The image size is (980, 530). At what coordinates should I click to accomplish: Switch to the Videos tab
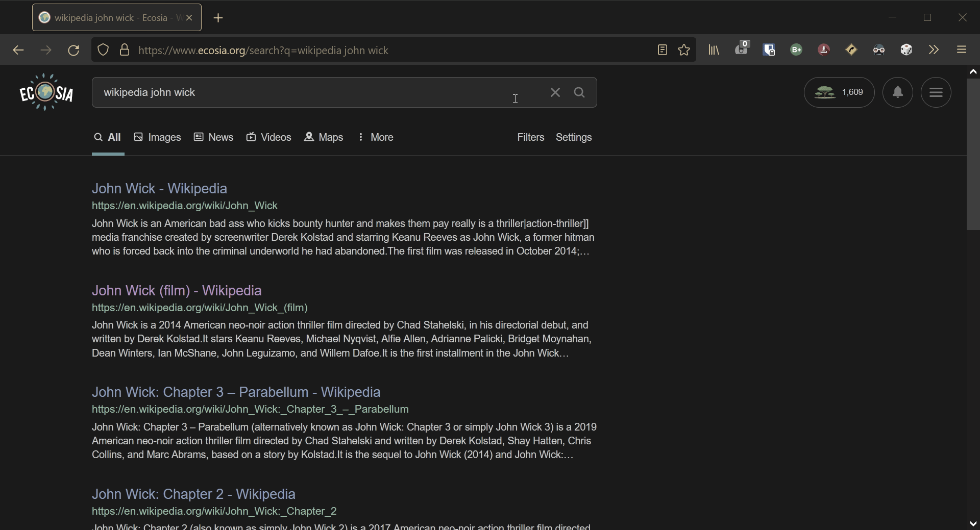click(x=269, y=137)
